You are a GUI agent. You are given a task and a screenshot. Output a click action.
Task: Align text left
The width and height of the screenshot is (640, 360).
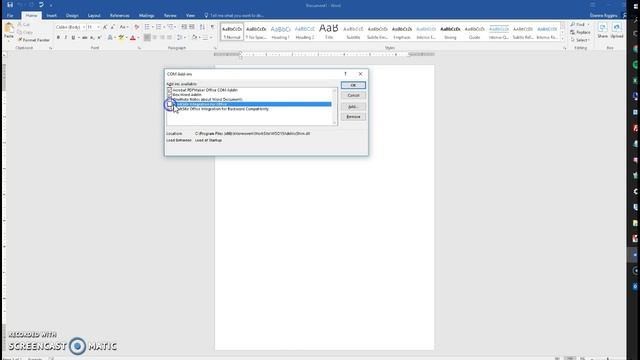coord(147,38)
